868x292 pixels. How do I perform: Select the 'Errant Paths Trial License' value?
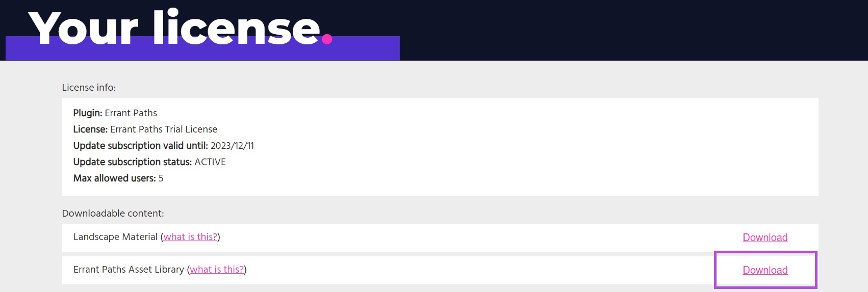[x=164, y=129]
